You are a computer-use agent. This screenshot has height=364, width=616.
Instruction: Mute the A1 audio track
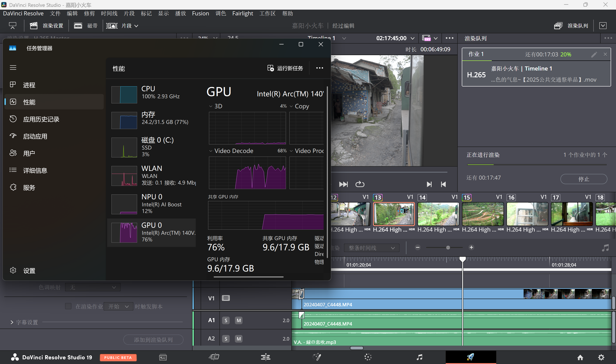coord(239,320)
